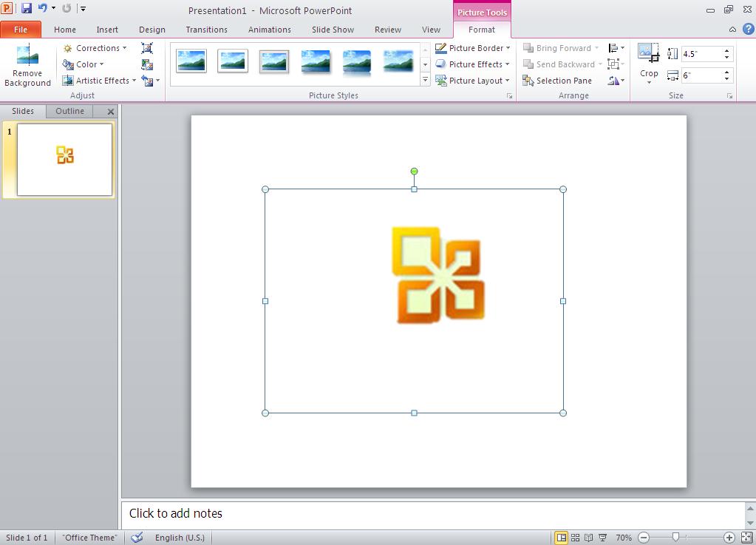Apply the third picture style with metal frame

[274, 61]
